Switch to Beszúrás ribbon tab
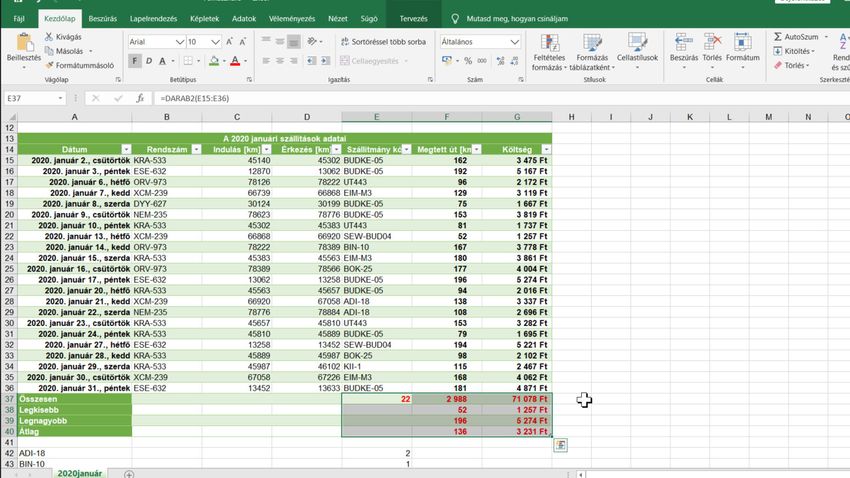Viewport: 850px width, 478px height. point(102,18)
